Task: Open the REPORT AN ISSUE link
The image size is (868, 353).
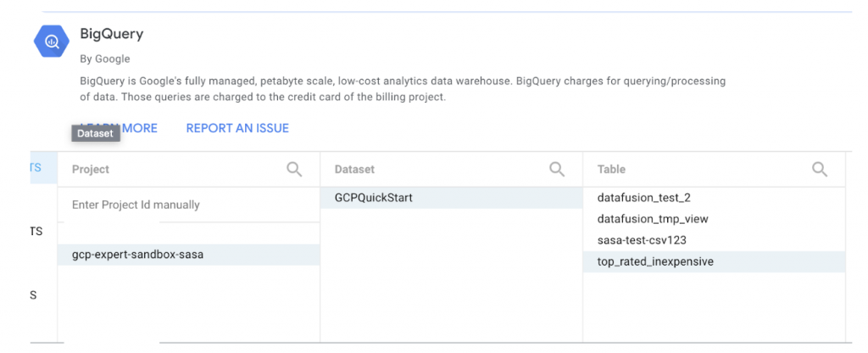Action: click(237, 128)
